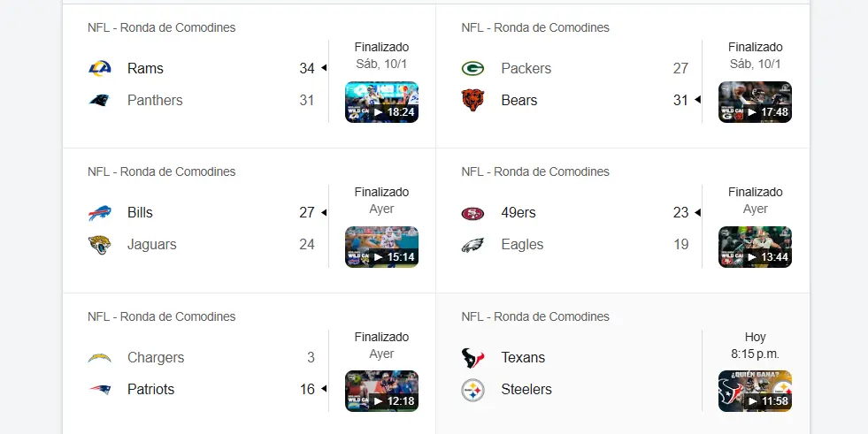The image size is (868, 434).
Task: Click the Rams team logo
Action: point(100,68)
